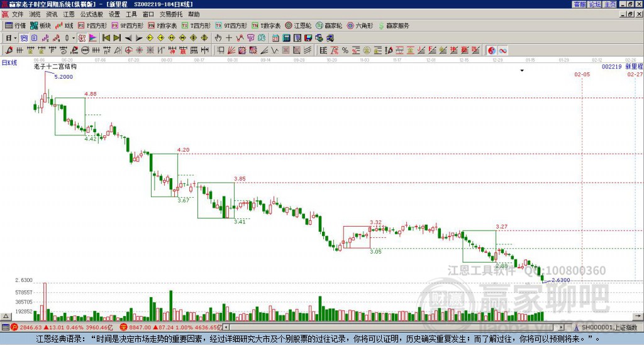Image resolution: width=644 pixels, height=345 pixels.
Task: Click the 2846.63 index value in status bar
Action: point(31,327)
